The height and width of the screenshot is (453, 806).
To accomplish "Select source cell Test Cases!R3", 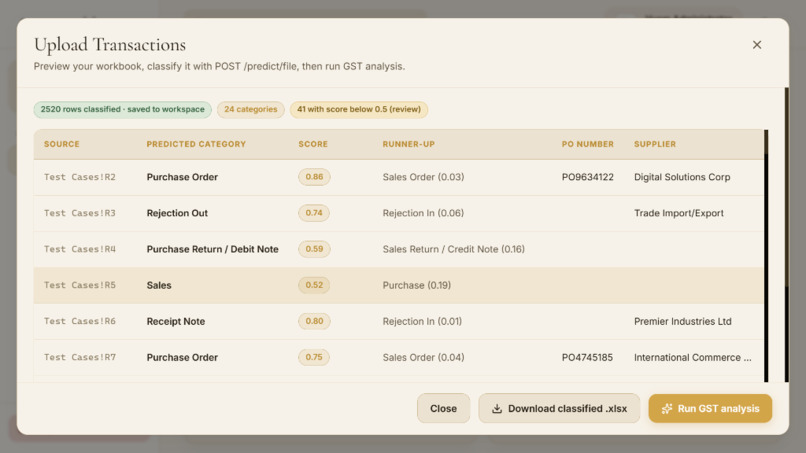I will (80, 213).
